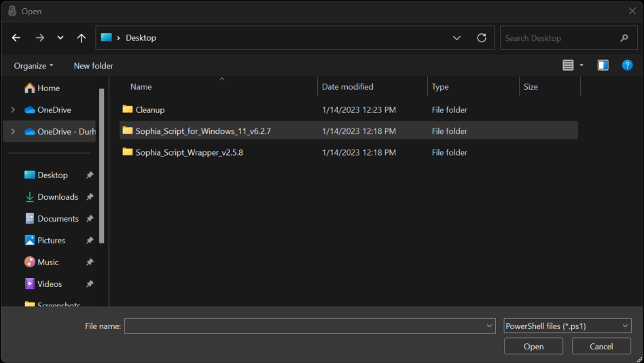This screenshot has width=644, height=363.
Task: Open the PowerShell files type filter
Action: (x=567, y=326)
